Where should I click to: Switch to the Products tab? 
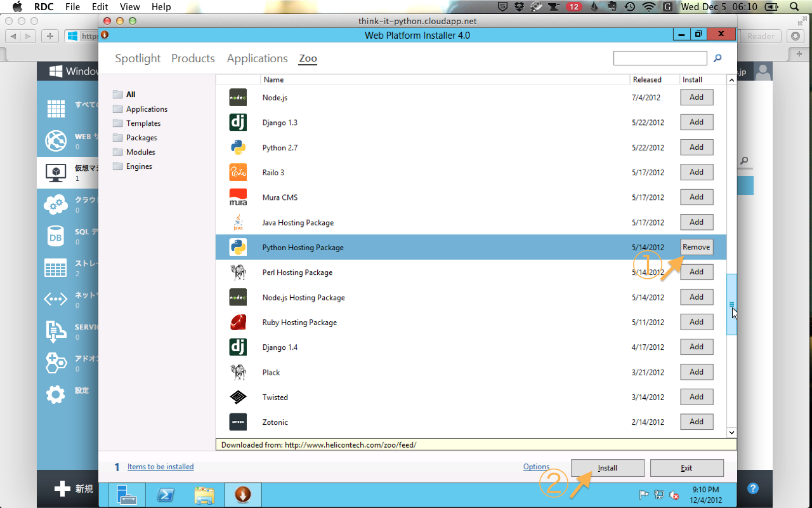click(193, 58)
